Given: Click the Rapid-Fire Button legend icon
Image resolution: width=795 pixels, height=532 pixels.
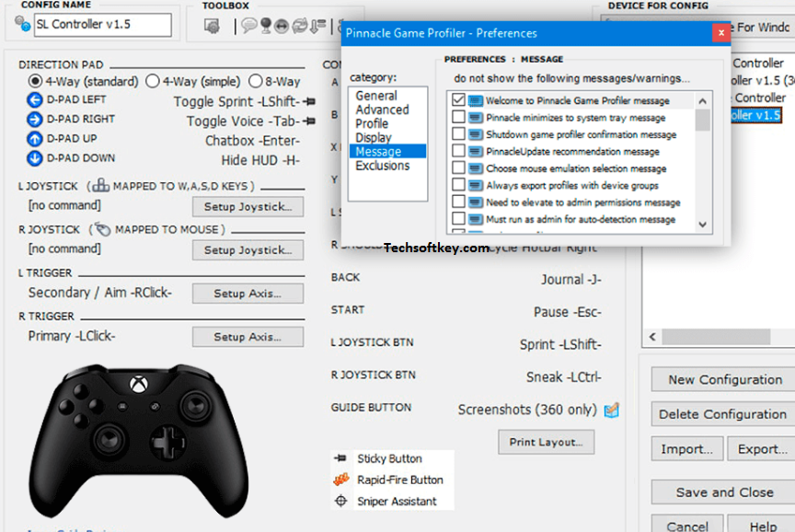Looking at the screenshot, I should coord(341,480).
